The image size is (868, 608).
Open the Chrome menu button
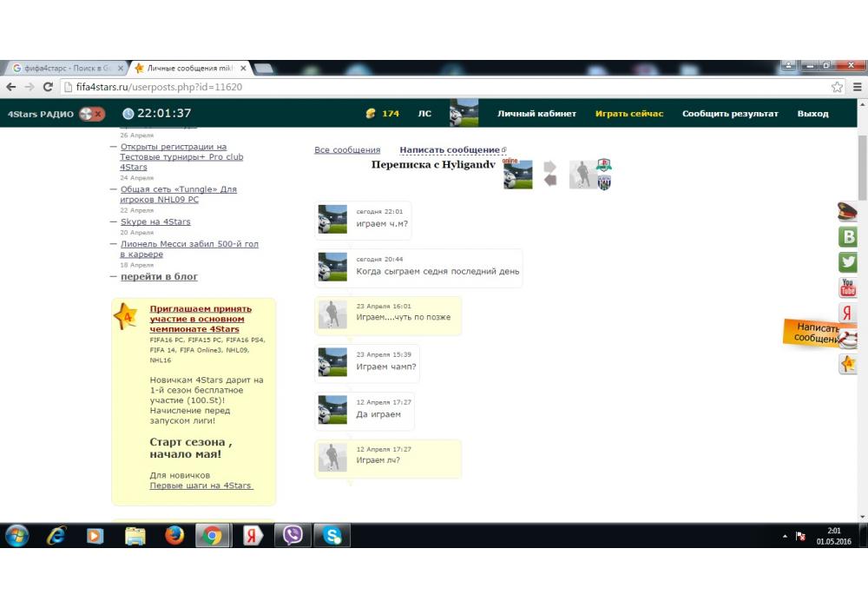click(x=858, y=87)
